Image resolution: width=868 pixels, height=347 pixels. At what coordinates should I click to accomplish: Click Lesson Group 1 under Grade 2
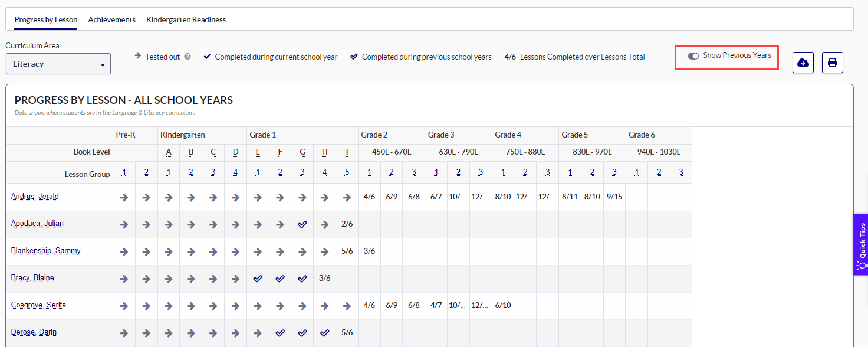[369, 173]
